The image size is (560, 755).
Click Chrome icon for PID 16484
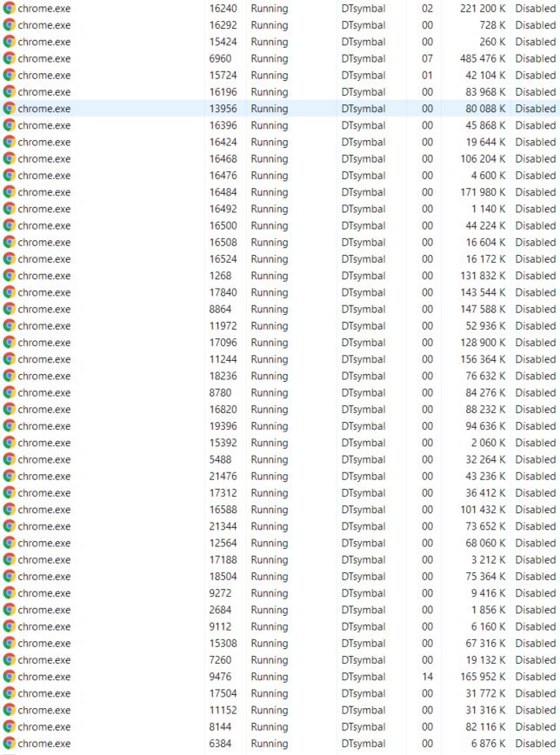[x=10, y=192]
